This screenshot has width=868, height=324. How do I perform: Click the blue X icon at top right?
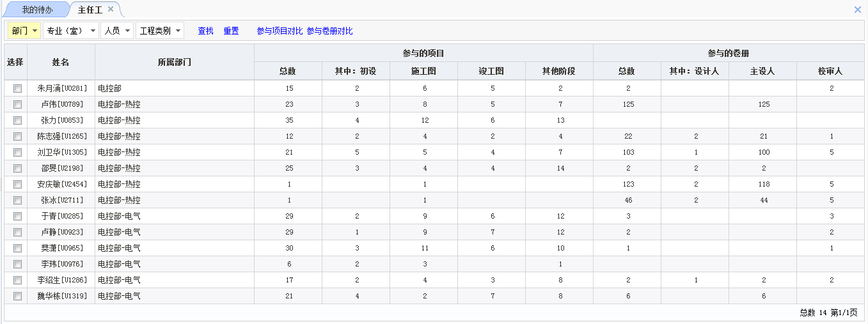tap(858, 10)
